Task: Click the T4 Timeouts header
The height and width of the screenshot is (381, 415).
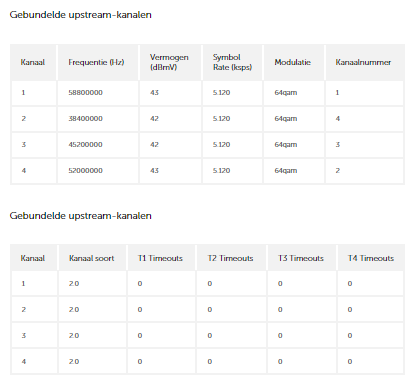Action: (371, 258)
